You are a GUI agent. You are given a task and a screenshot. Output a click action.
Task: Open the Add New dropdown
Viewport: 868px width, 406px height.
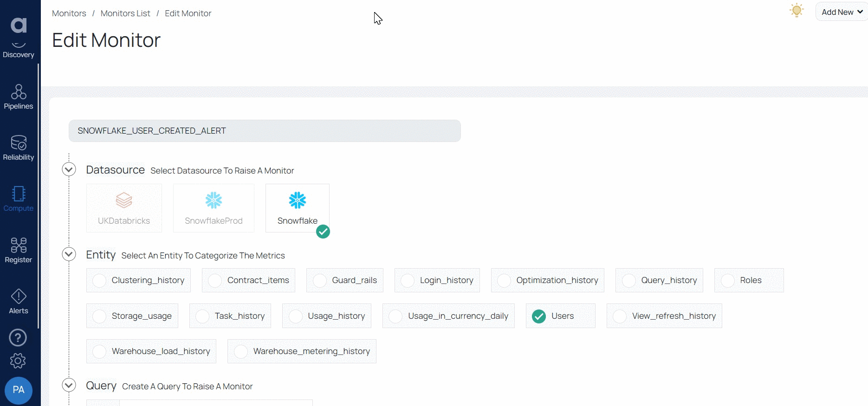coord(842,12)
